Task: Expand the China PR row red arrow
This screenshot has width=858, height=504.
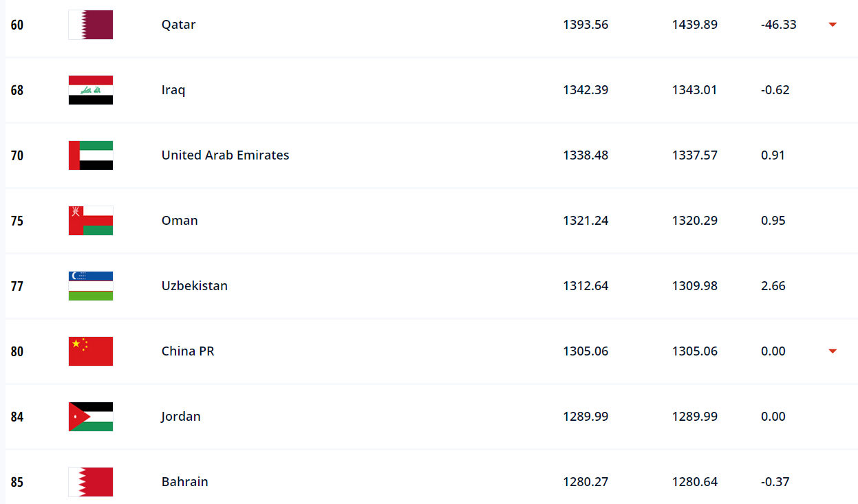Action: 833,351
